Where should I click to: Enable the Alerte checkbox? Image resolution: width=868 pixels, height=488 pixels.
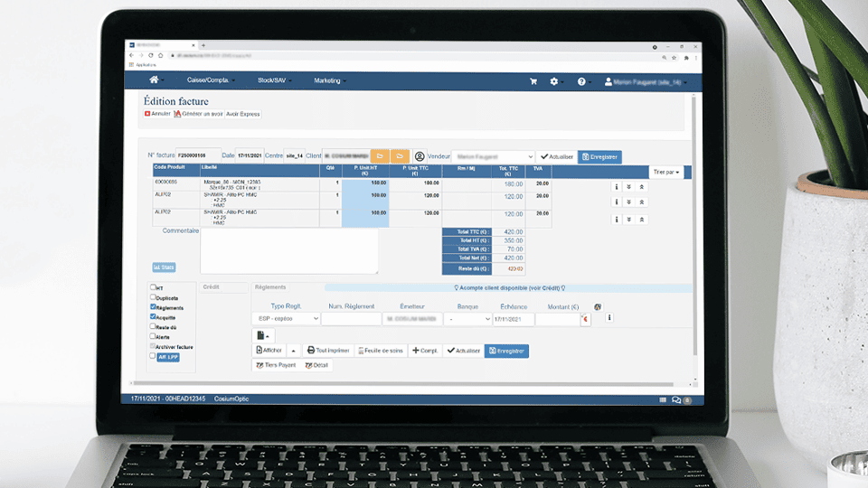coord(153,336)
